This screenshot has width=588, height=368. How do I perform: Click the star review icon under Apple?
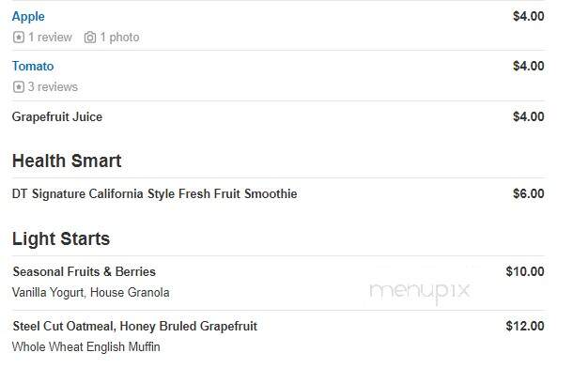(19, 38)
